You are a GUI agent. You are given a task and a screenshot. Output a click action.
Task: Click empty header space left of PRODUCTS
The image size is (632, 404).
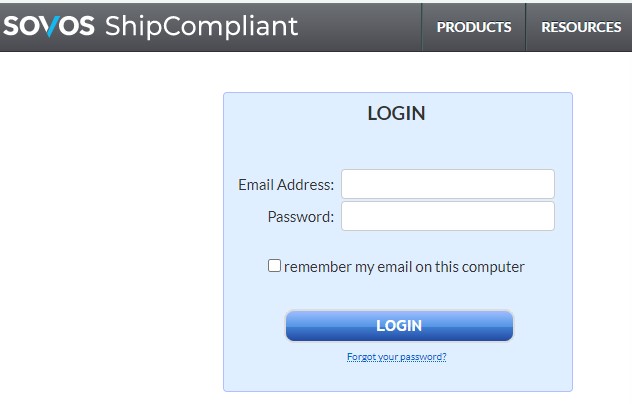point(359,27)
